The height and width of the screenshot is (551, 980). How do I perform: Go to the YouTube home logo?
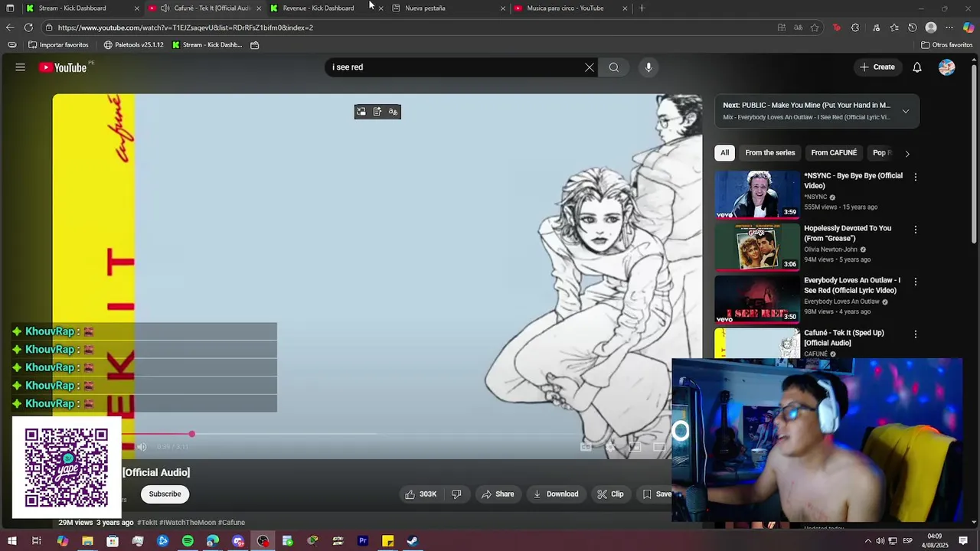[64, 67]
